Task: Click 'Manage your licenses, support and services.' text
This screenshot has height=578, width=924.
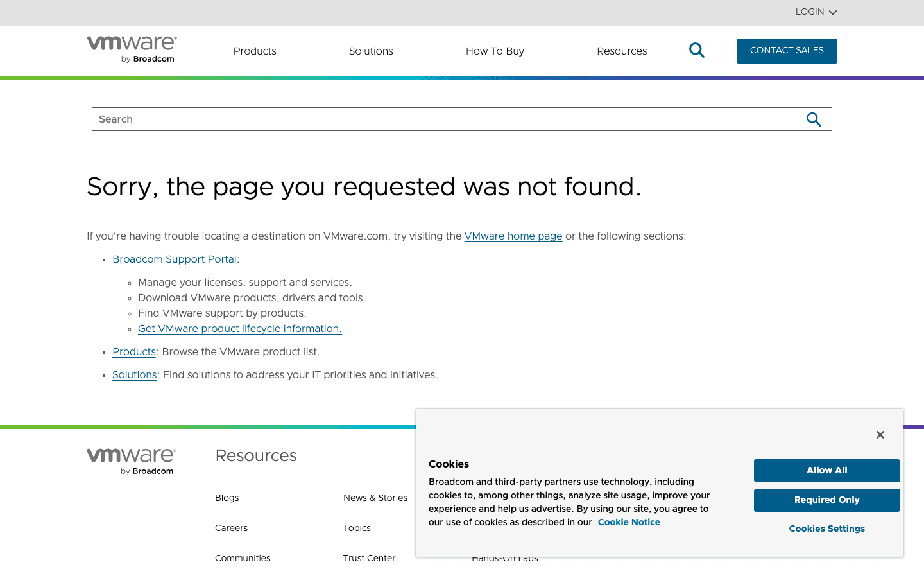Action: coord(245,283)
